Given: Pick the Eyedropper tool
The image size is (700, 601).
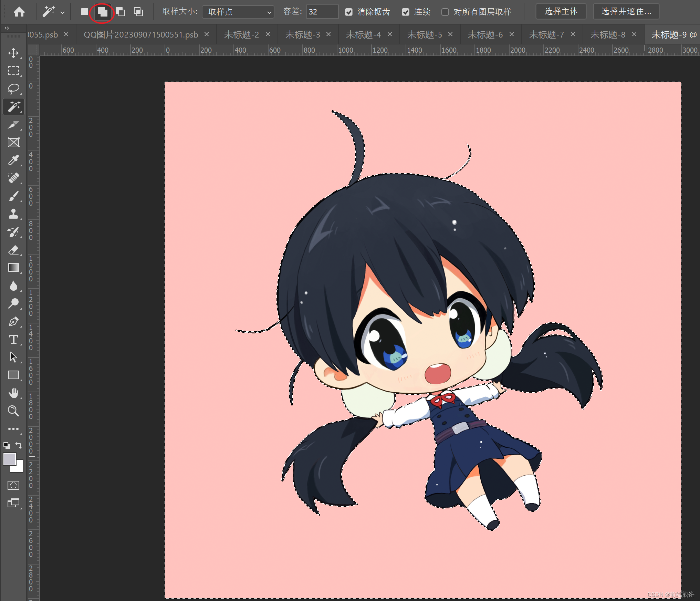Looking at the screenshot, I should [x=13, y=160].
